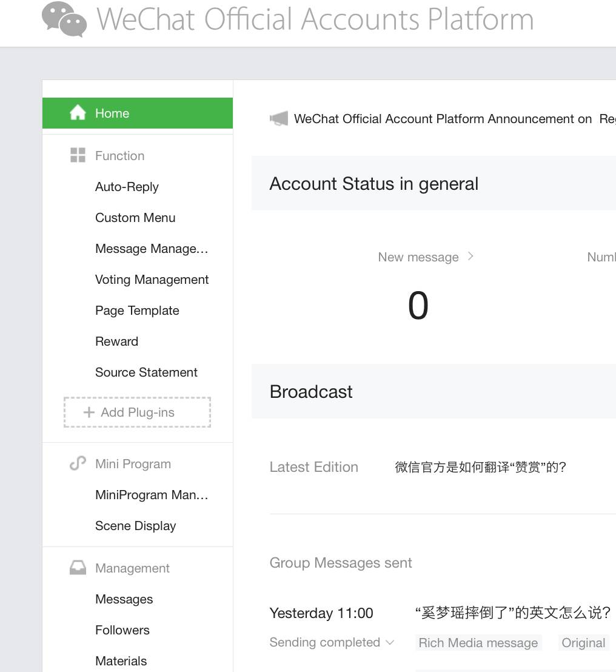616x672 pixels.
Task: Open the platform announcement link
Action: (455, 119)
